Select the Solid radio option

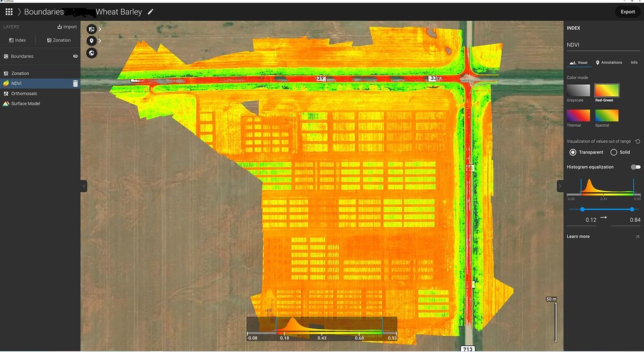(x=614, y=152)
